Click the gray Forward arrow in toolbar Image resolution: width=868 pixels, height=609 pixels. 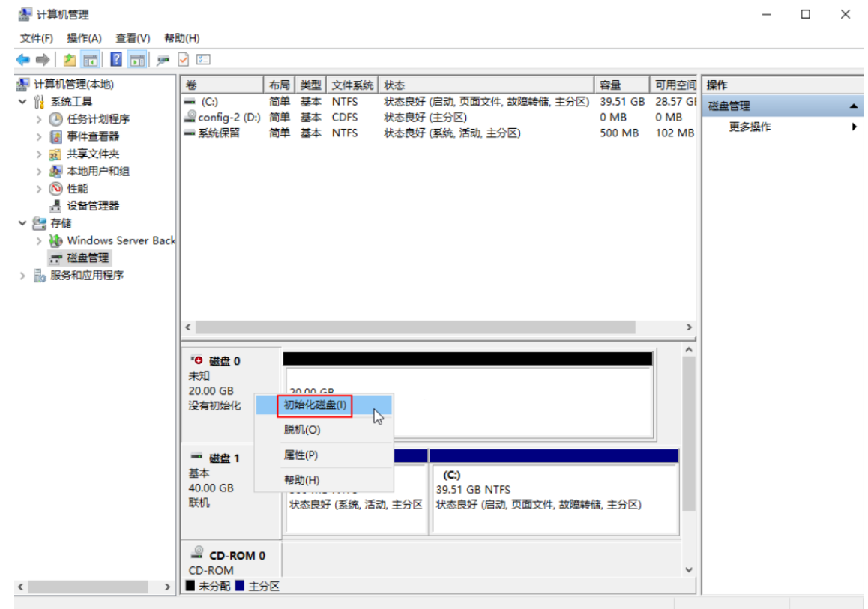43,60
